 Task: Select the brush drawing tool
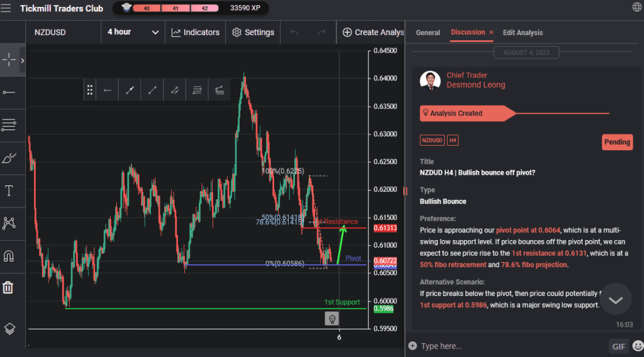9,158
